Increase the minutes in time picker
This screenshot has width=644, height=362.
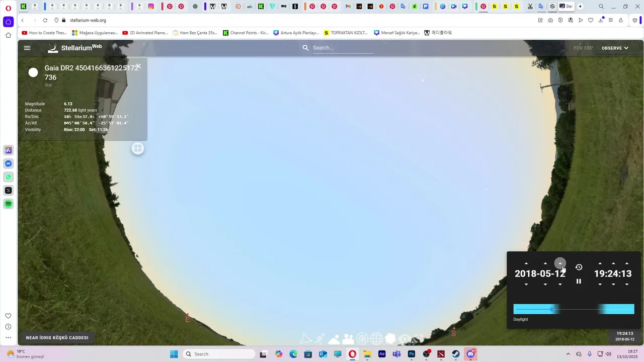coord(613,263)
